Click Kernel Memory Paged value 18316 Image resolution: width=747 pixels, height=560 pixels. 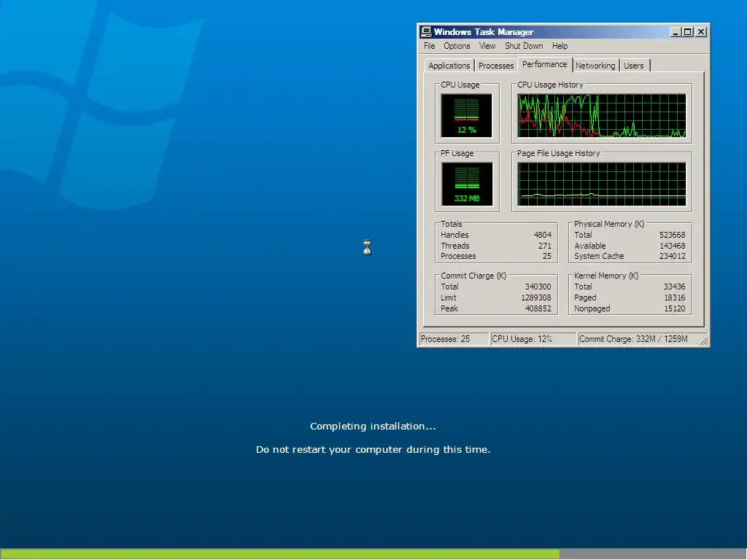(674, 297)
